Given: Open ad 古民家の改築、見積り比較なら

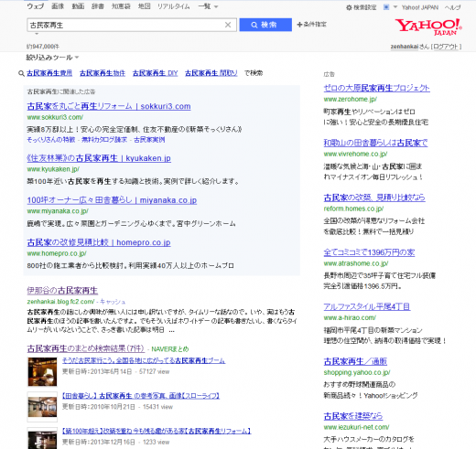Looking at the screenshot, I should pyautogui.click(x=374, y=198).
